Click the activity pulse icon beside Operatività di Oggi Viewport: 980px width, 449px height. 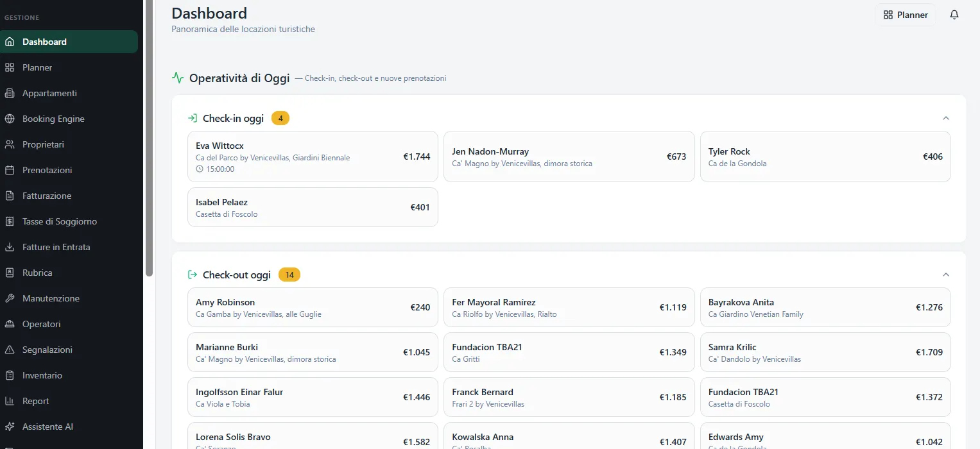[x=178, y=78]
